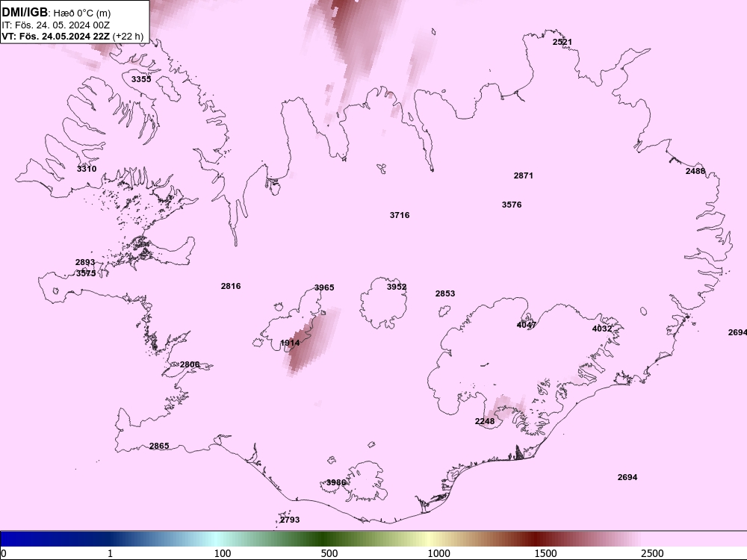The image size is (747, 560).
Task: Click the 1 tick label on color scale
Action: (110, 553)
